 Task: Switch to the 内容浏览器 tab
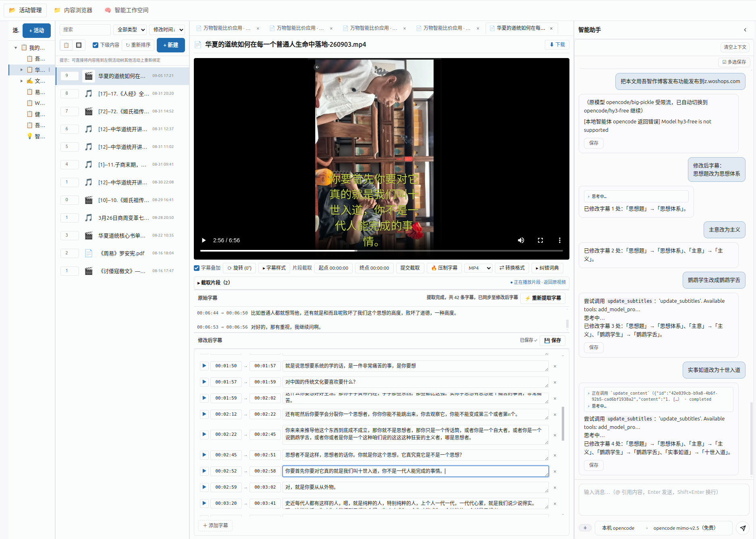coord(73,10)
